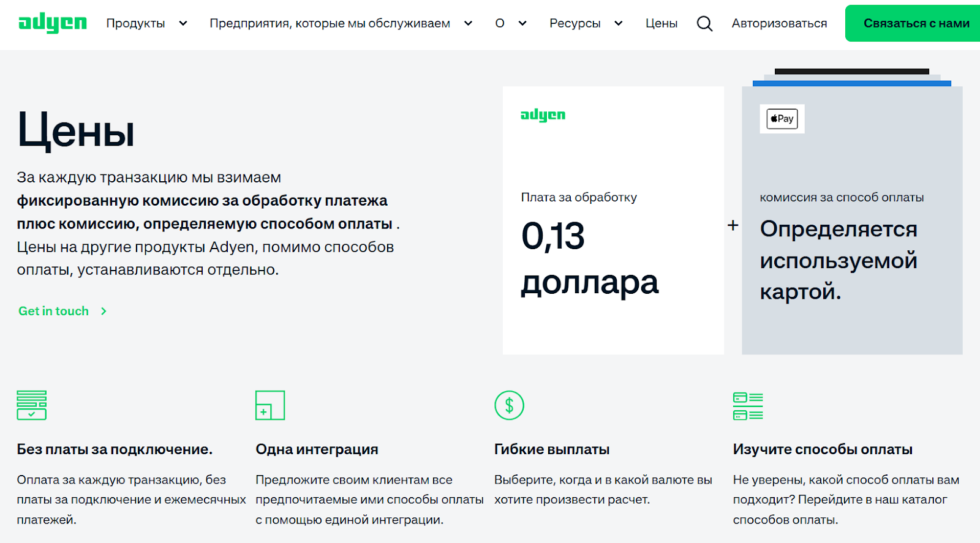Click the black stacked card edge
Image resolution: width=980 pixels, height=543 pixels.
852,72
